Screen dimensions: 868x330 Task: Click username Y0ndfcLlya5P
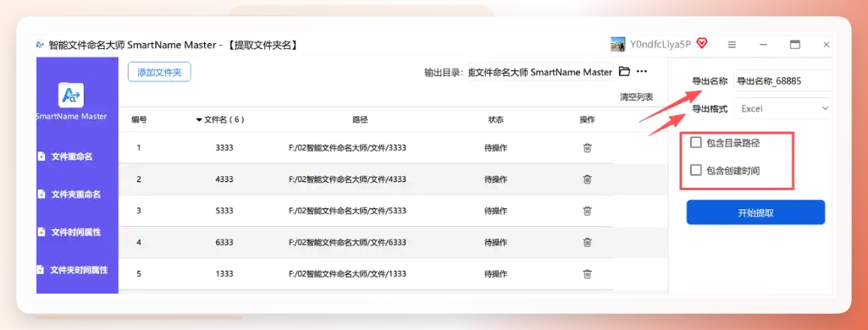point(661,44)
